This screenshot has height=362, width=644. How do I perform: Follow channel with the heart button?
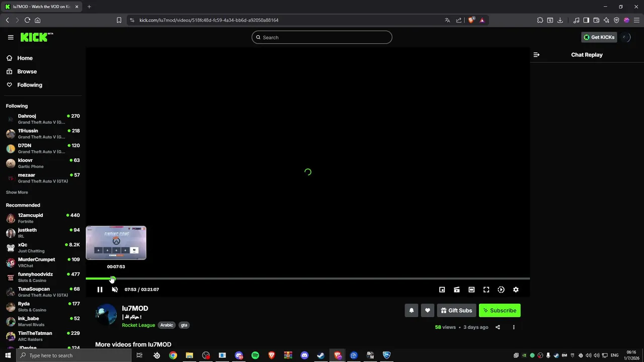point(427,311)
